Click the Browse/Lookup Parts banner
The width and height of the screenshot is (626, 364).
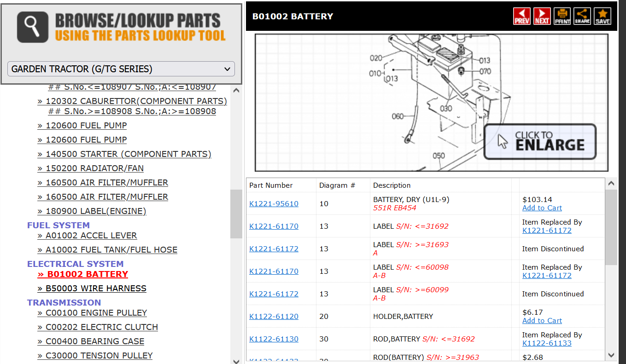pos(121,27)
